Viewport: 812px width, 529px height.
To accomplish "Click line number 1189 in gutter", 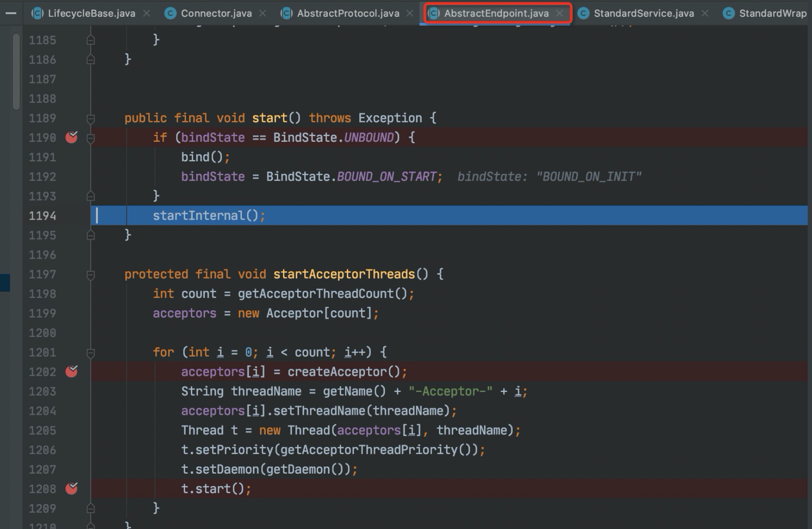I will coord(42,118).
